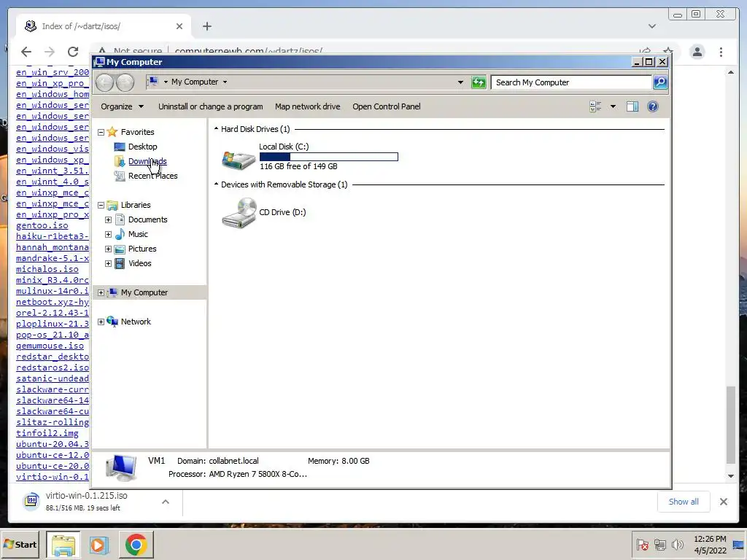The height and width of the screenshot is (560, 747).
Task: Click the virtio-win ISO download file icon
Action: coord(32,500)
